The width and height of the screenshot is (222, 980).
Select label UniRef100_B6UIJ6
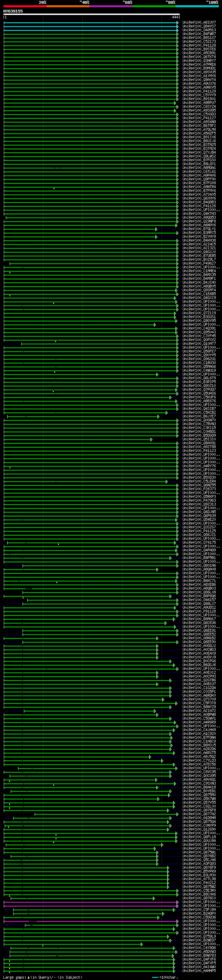pyautogui.click(x=199, y=141)
